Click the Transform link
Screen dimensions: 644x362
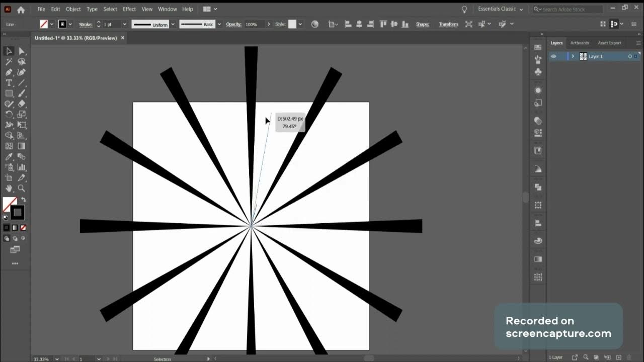click(448, 24)
